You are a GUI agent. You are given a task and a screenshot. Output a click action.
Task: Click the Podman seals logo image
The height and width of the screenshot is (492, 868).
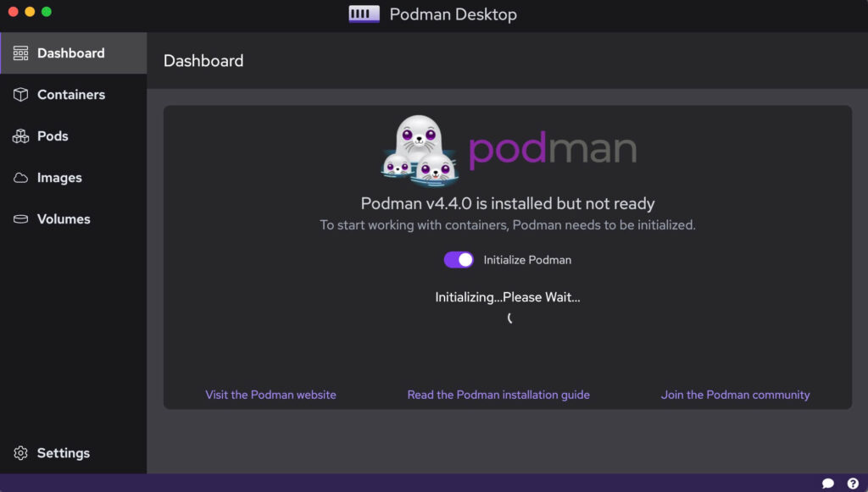pos(420,150)
